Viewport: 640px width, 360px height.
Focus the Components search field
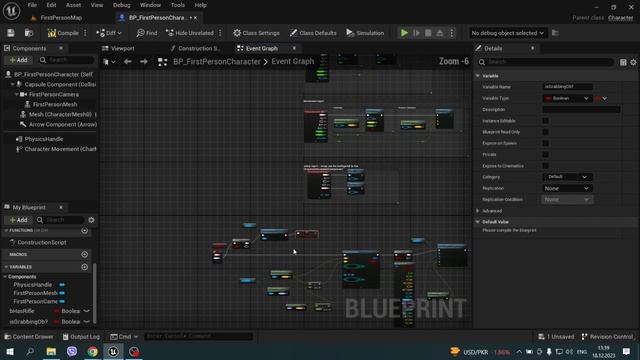67,60
